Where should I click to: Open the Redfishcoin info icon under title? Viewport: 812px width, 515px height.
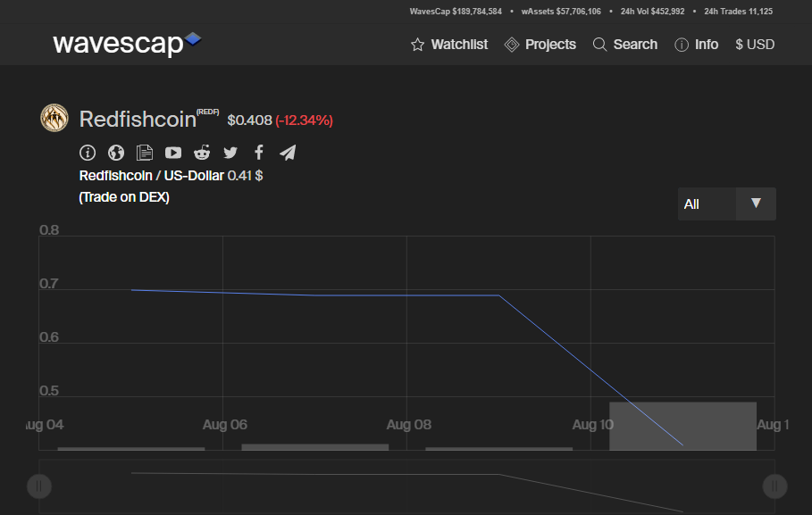[88, 153]
